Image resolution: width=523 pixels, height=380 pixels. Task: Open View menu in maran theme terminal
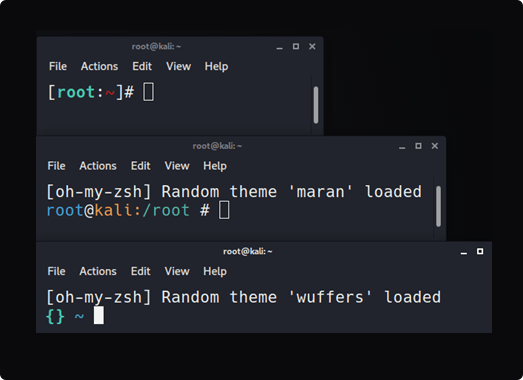177,166
